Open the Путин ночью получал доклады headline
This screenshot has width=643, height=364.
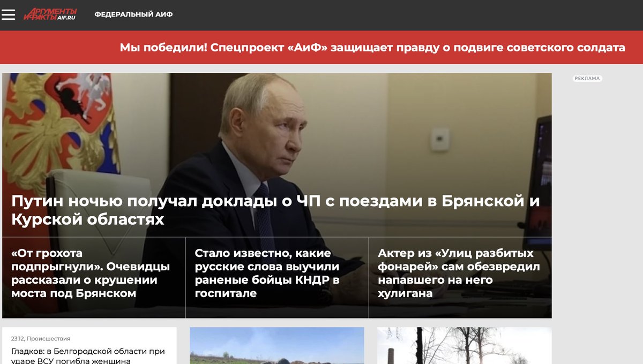pyautogui.click(x=275, y=210)
